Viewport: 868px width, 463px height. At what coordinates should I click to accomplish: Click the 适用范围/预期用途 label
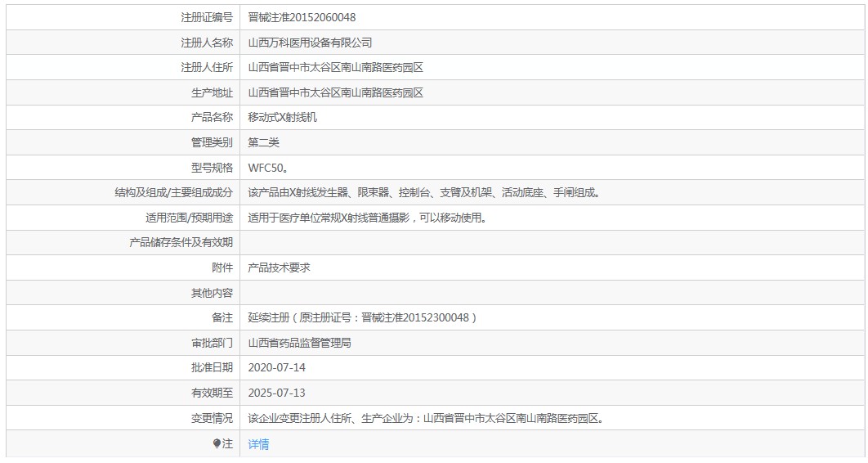click(x=190, y=218)
